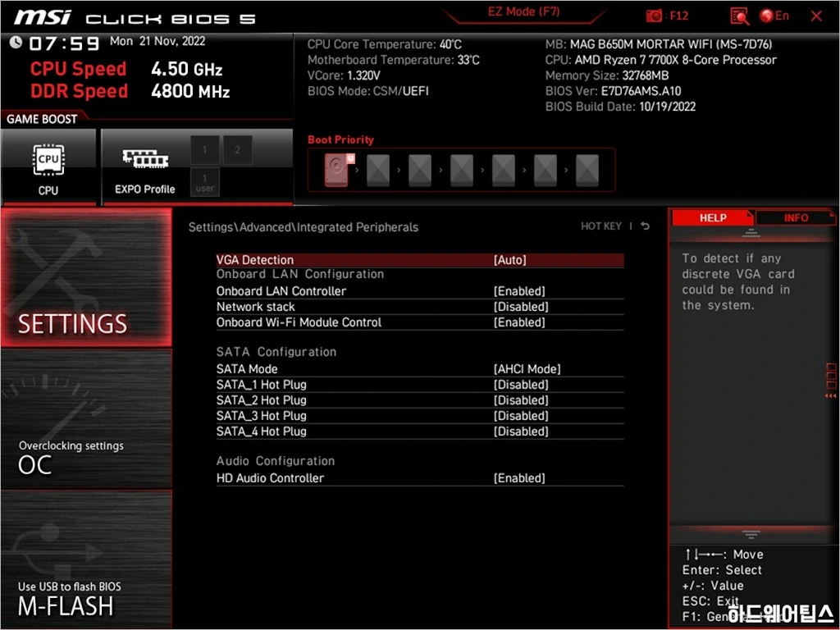
Task: Select the SATA Mode label
Action: pos(247,368)
